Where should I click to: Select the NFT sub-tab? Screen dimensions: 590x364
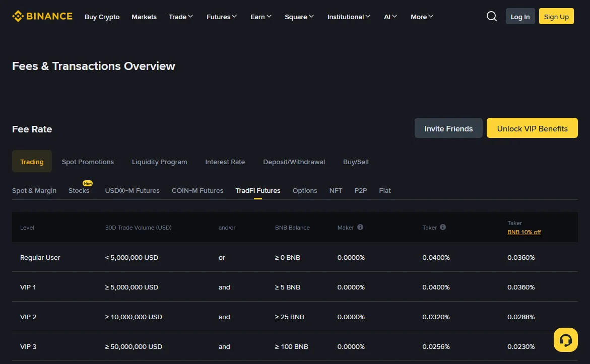point(336,190)
